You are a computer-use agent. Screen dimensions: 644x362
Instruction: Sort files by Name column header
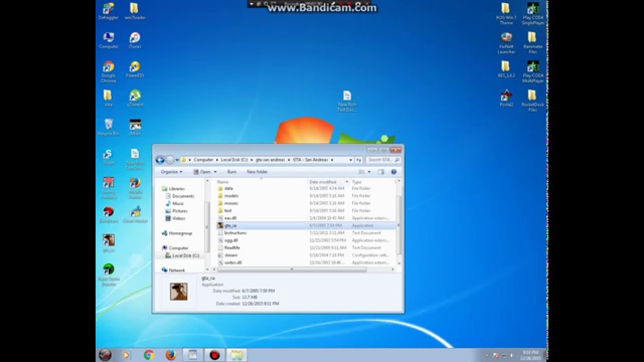(262, 182)
